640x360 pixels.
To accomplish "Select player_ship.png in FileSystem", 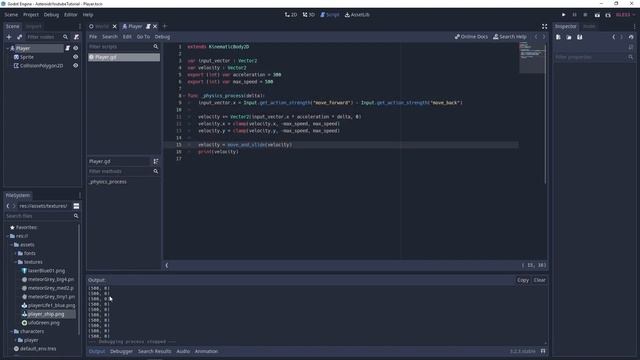I will coord(46,314).
